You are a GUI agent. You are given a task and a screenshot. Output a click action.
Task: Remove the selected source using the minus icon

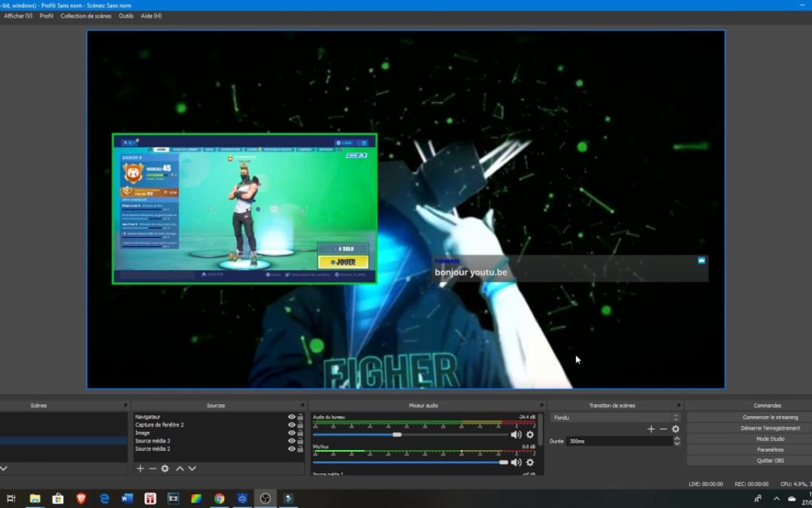[152, 468]
